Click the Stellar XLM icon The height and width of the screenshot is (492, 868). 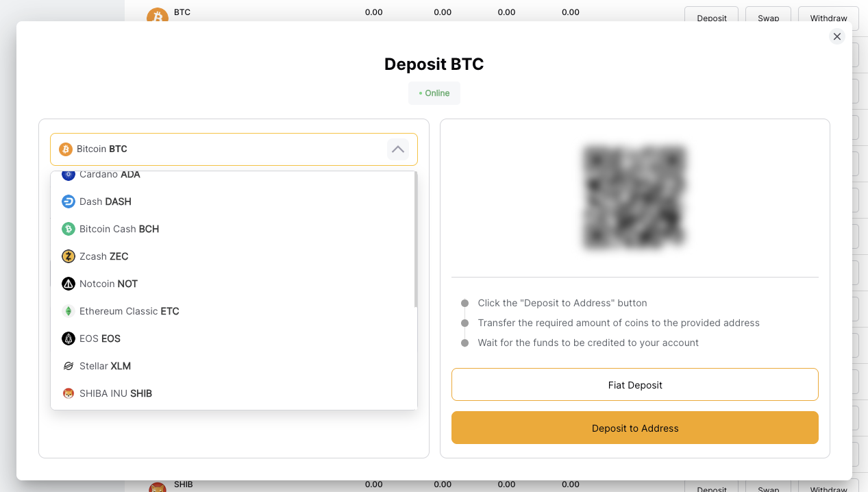point(67,366)
